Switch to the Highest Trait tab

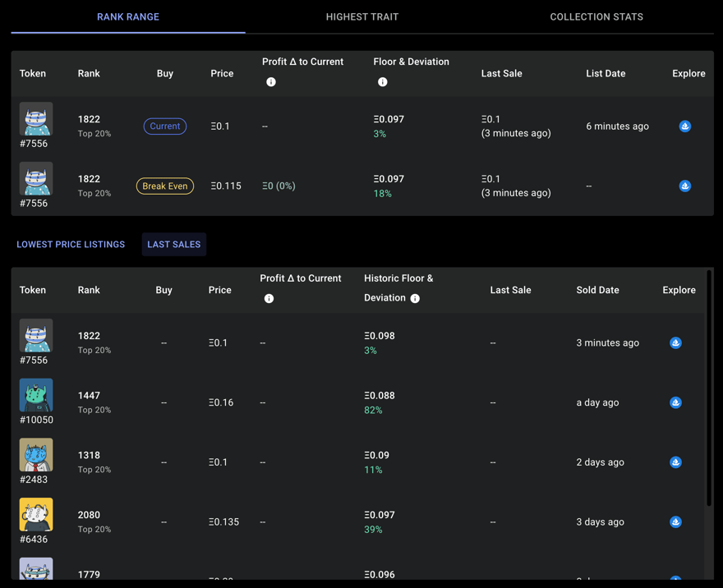tap(362, 17)
